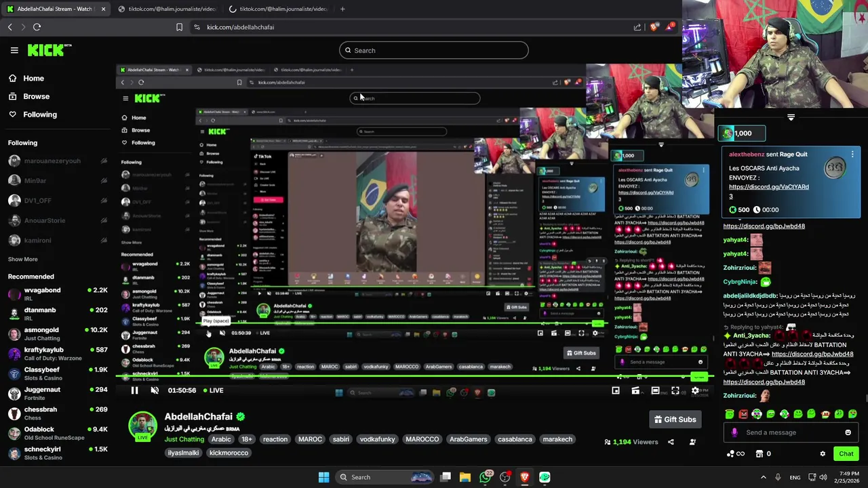Focus the Kick search box

point(434,50)
